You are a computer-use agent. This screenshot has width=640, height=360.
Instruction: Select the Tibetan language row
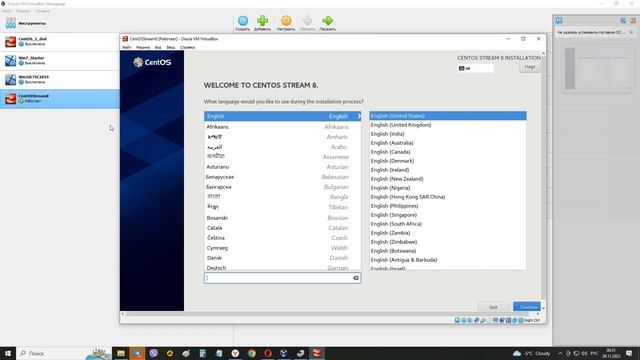[x=282, y=207]
